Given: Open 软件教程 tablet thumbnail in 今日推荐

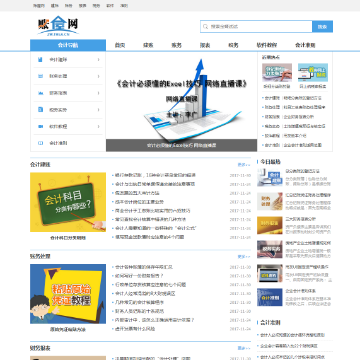Looking at the screenshot, I should coord(270,273).
